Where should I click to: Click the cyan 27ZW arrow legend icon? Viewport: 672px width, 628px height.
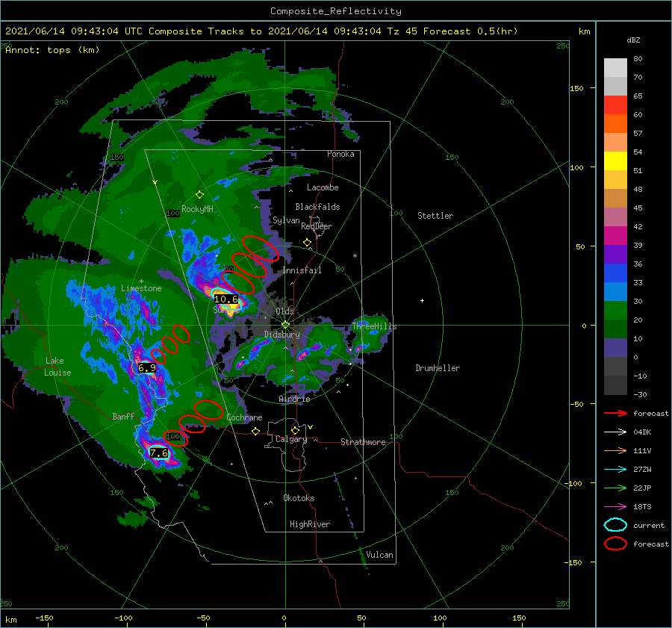tap(615, 470)
